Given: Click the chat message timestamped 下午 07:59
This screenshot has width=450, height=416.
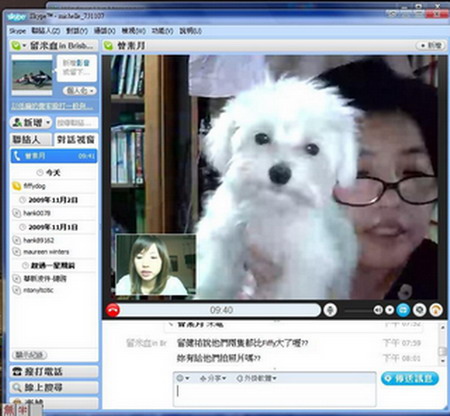Looking at the screenshot, I should (x=242, y=343).
